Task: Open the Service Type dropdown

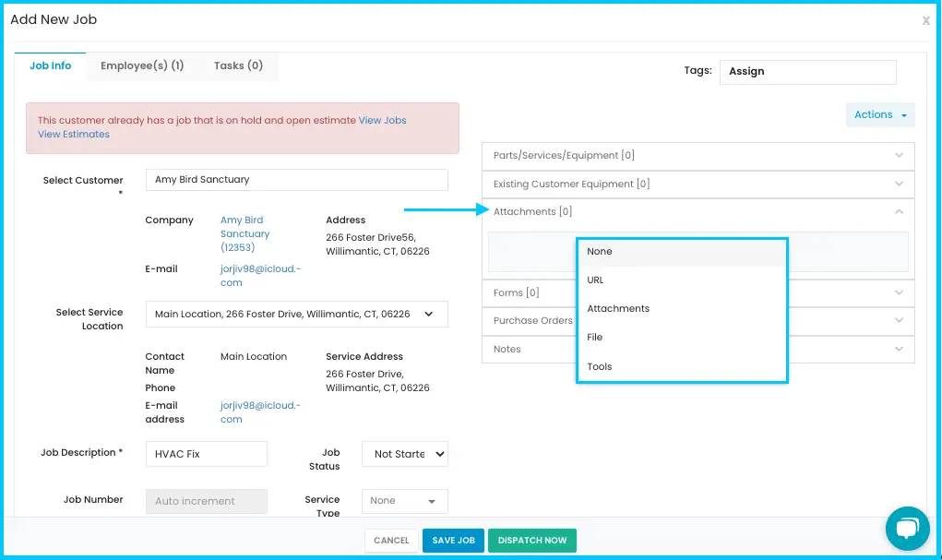Action: point(405,501)
